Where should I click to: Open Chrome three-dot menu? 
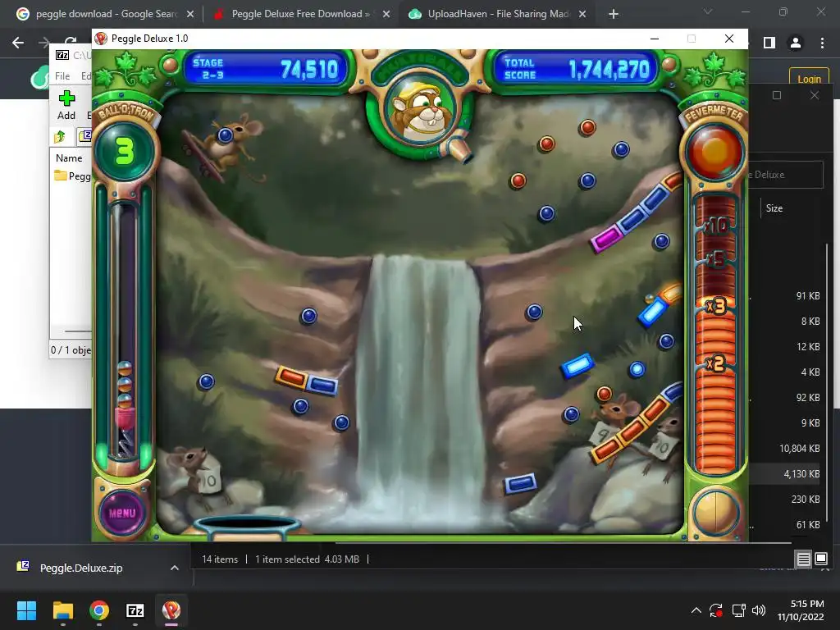[822, 43]
